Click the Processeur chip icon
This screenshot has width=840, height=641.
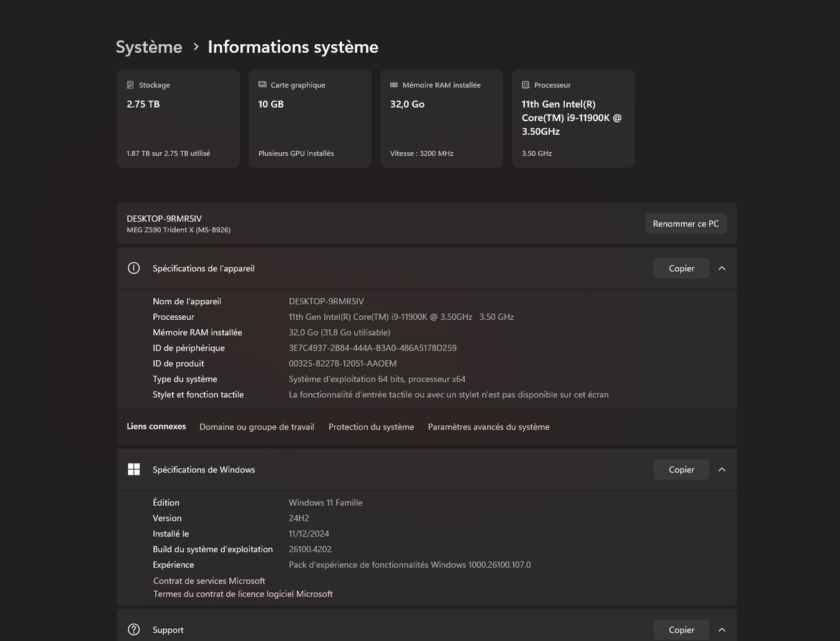click(526, 85)
